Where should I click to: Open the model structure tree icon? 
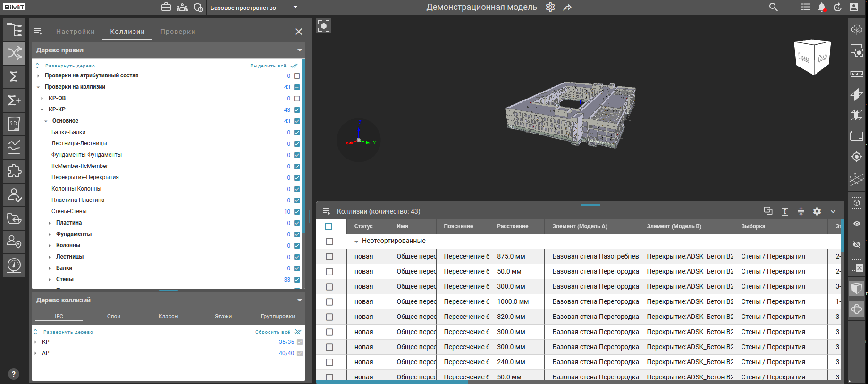(14, 29)
